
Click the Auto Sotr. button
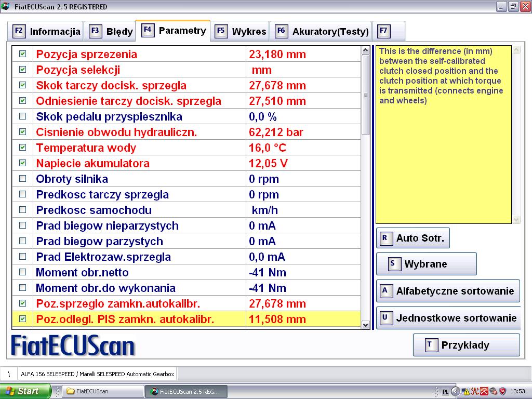pos(413,238)
